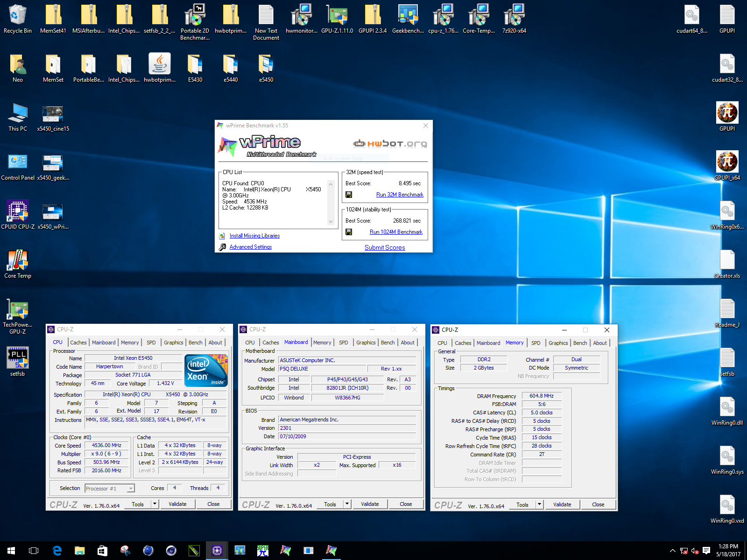The height and width of the screenshot is (560, 747).
Task: Open Install Missing Libraries link
Action: [254, 236]
